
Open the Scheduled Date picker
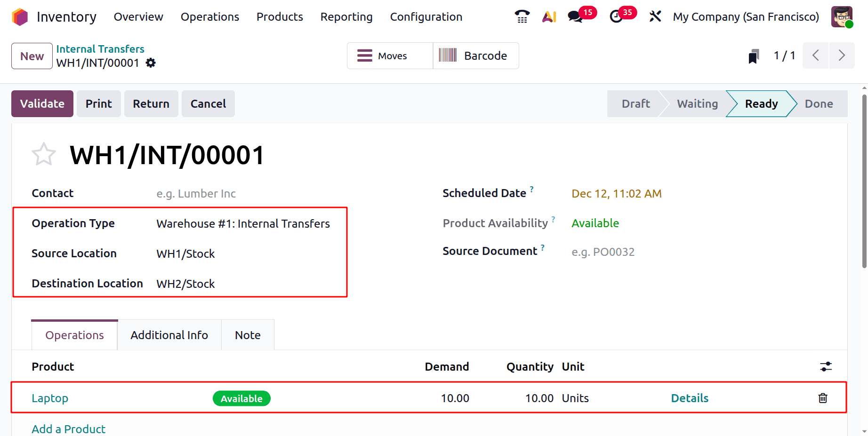pos(617,193)
